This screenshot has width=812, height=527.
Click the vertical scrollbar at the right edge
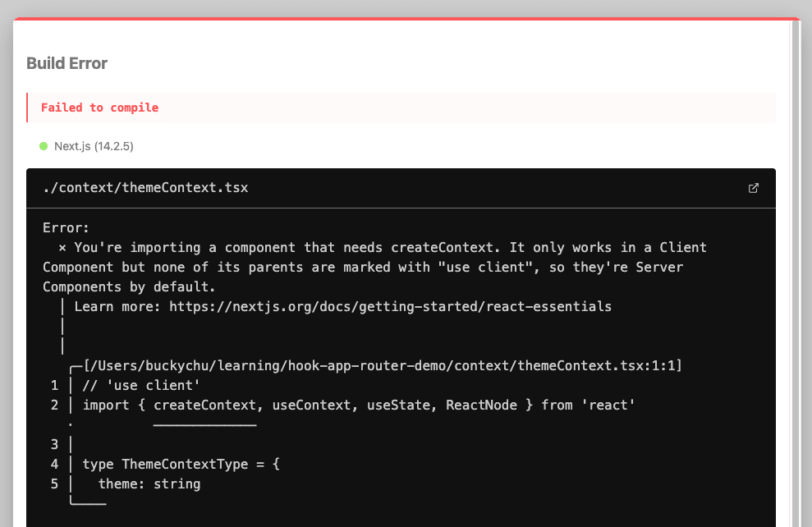pos(794,271)
